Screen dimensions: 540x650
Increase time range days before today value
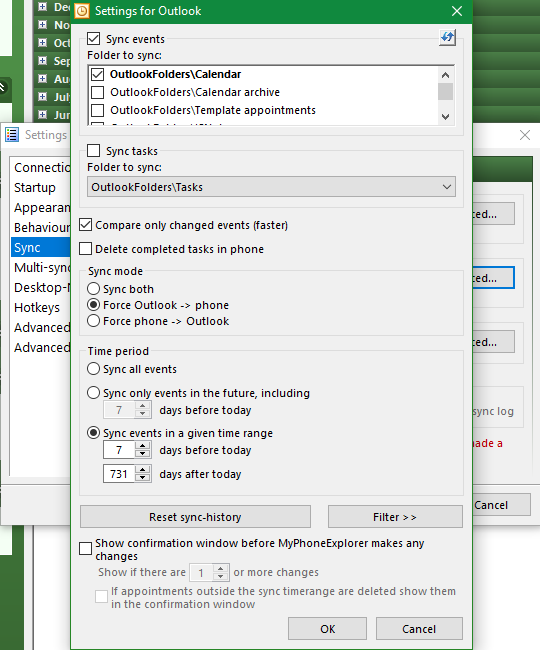click(143, 446)
